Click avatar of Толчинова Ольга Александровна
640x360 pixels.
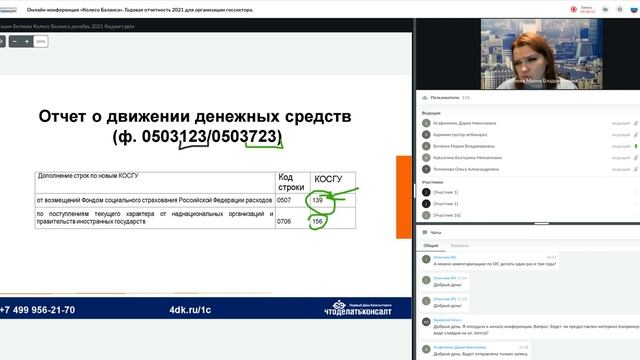click(x=426, y=169)
